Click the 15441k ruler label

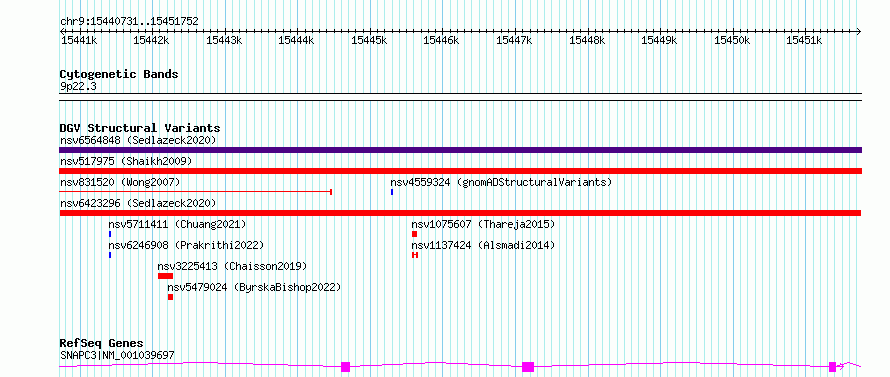(x=79, y=40)
